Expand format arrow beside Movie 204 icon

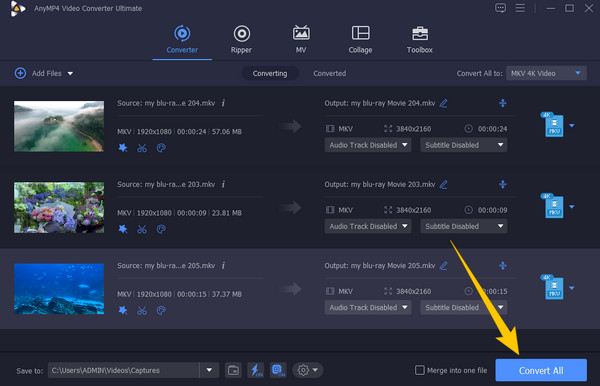(x=572, y=125)
